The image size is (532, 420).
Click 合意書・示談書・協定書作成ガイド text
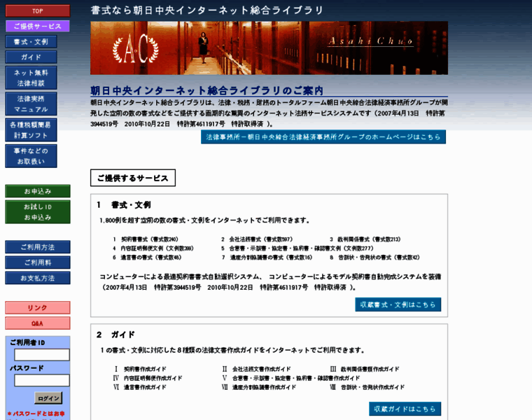[296, 378]
